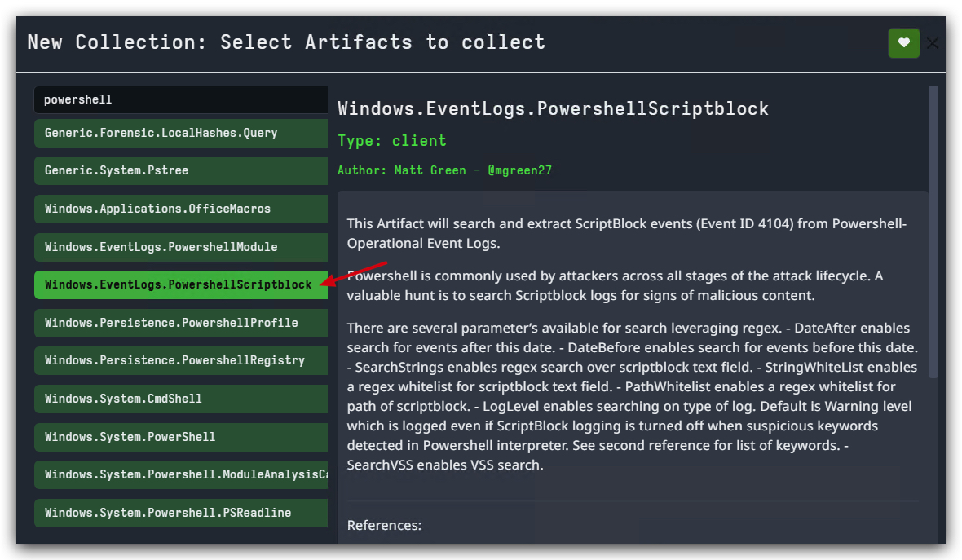Click the description panel vertical scrollbar
Viewport: 962px width, 560px height.
coord(933,231)
